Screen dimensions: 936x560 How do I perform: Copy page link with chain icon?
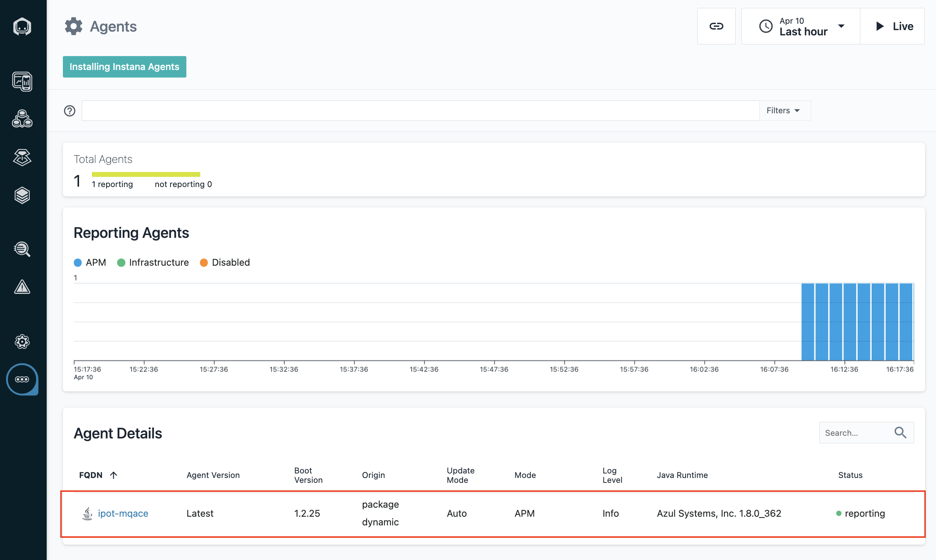(x=716, y=26)
